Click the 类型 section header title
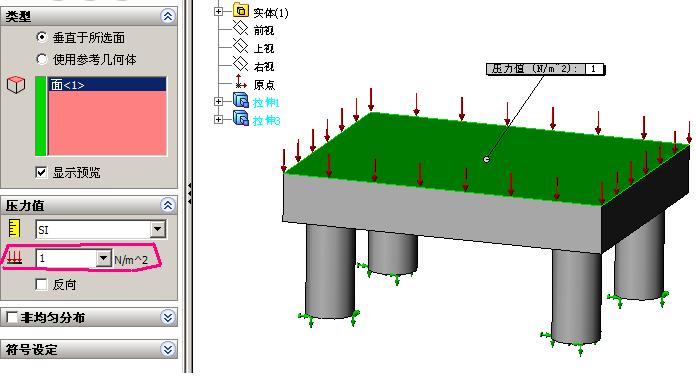696x384 pixels. (x=18, y=17)
